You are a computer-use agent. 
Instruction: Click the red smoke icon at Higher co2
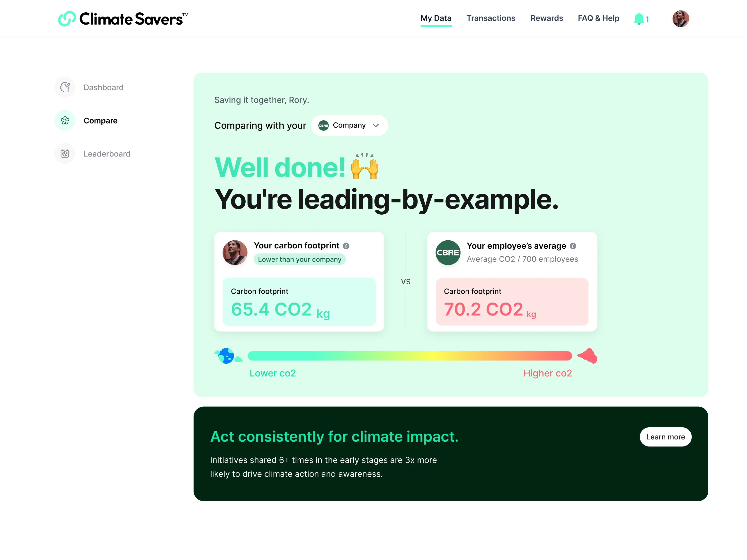pyautogui.click(x=587, y=356)
